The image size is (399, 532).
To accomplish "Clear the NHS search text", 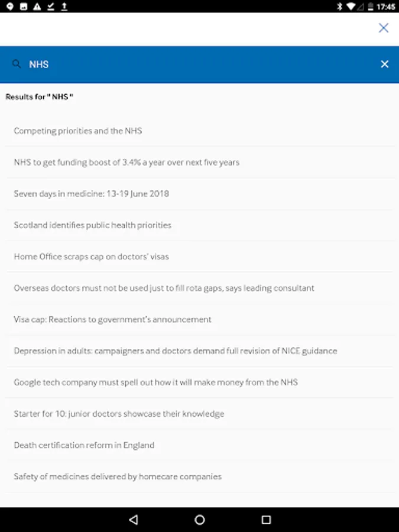I will coord(384,64).
